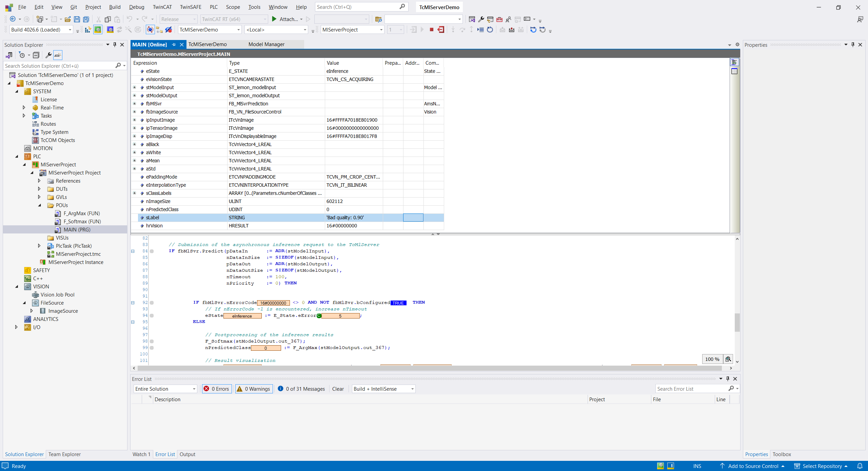
Task: Click the Team Explorer people icon
Action: 508,19
